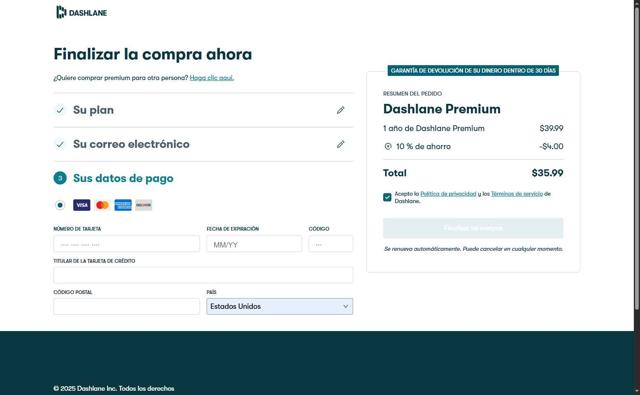Click the $39.99 price
Screen dimensions: 640x395
[x=551, y=128]
